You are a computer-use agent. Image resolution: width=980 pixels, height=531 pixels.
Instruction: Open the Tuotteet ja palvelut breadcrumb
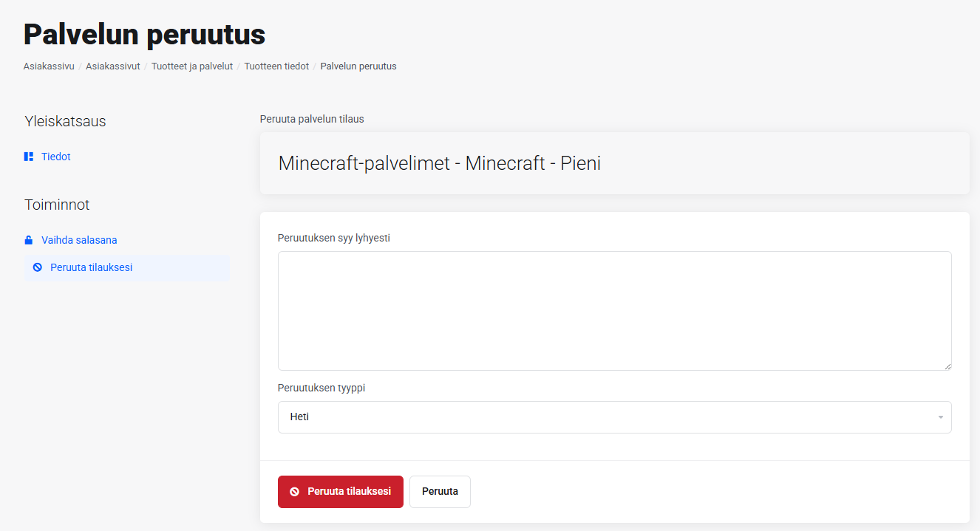(x=192, y=66)
